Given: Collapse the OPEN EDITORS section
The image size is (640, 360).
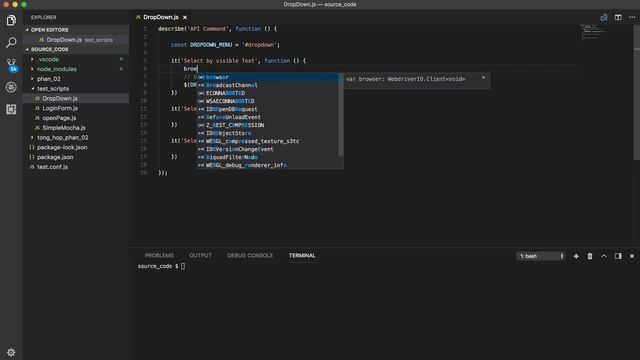Looking at the screenshot, I should click(76, 30).
